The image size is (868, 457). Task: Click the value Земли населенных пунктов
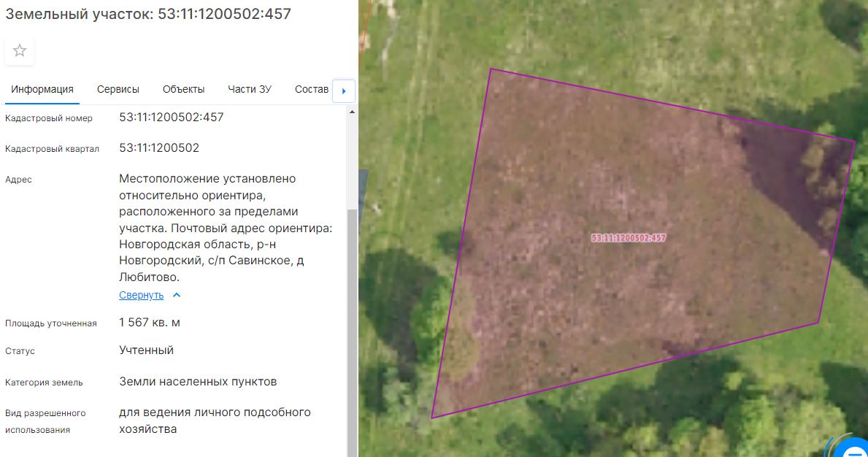coord(198,382)
